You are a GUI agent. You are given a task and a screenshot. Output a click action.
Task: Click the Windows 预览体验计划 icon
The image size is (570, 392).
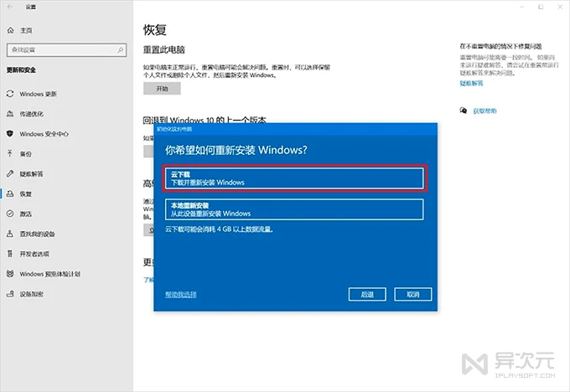(x=10, y=274)
